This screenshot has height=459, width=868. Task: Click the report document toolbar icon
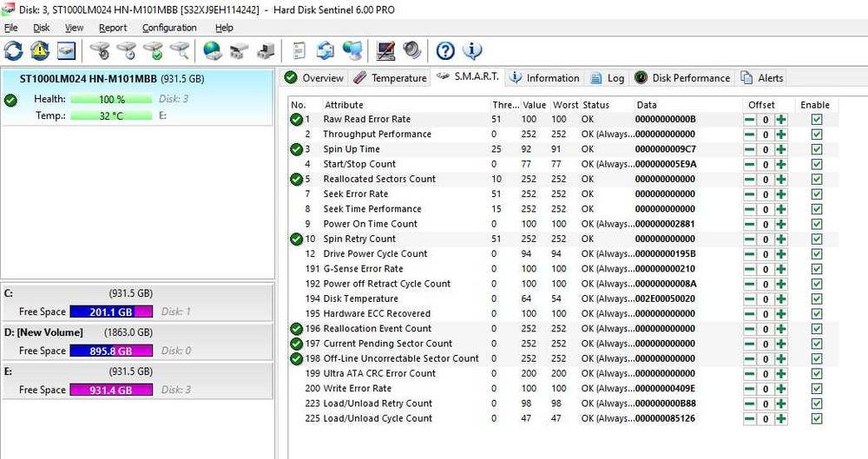tap(299, 51)
